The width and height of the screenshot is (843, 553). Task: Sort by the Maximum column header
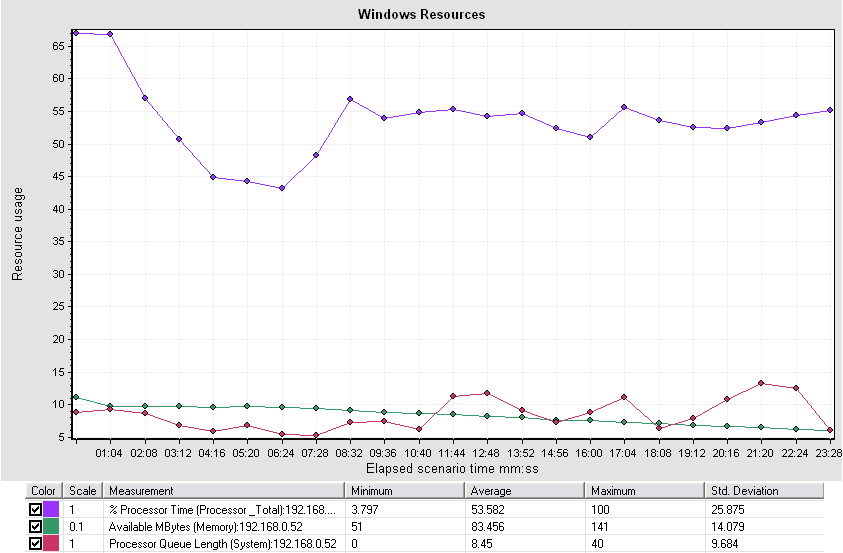(x=645, y=491)
